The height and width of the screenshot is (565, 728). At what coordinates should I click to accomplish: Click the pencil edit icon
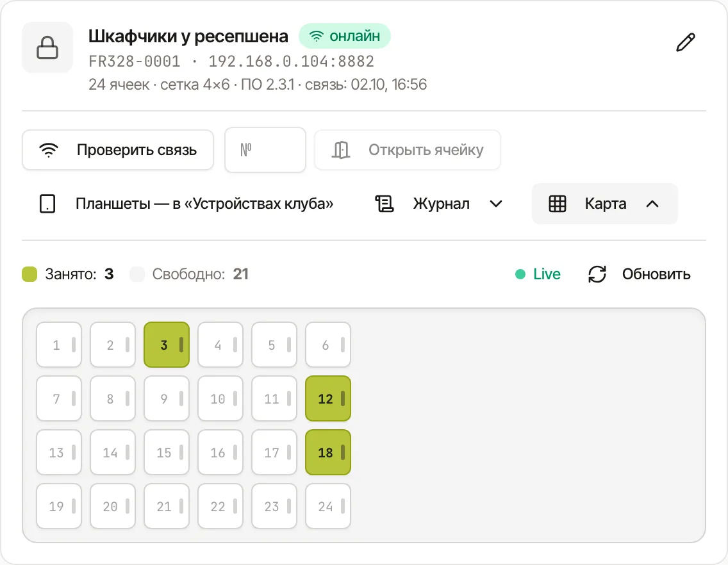685,42
